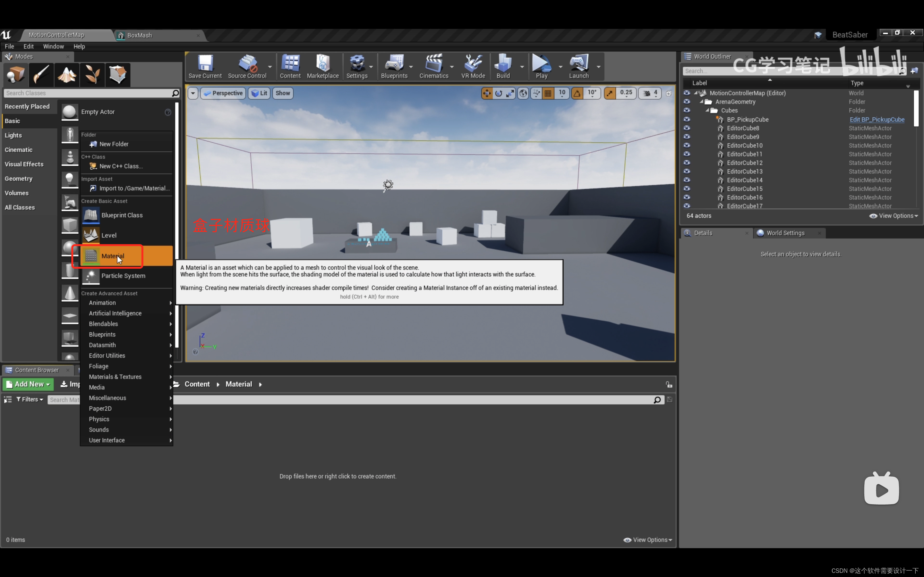Enable VR Mode from the toolbar
This screenshot has height=577, width=924.
pyautogui.click(x=473, y=66)
